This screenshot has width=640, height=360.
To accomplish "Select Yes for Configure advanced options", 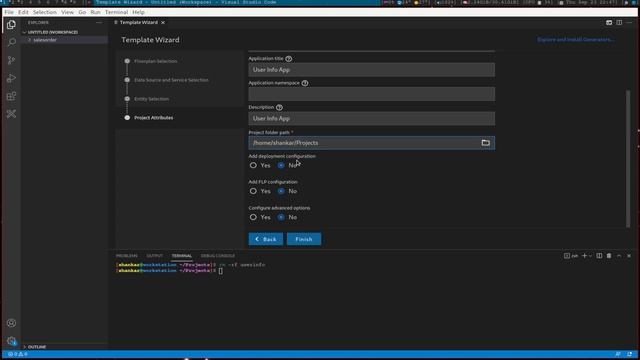I will pyautogui.click(x=253, y=217).
